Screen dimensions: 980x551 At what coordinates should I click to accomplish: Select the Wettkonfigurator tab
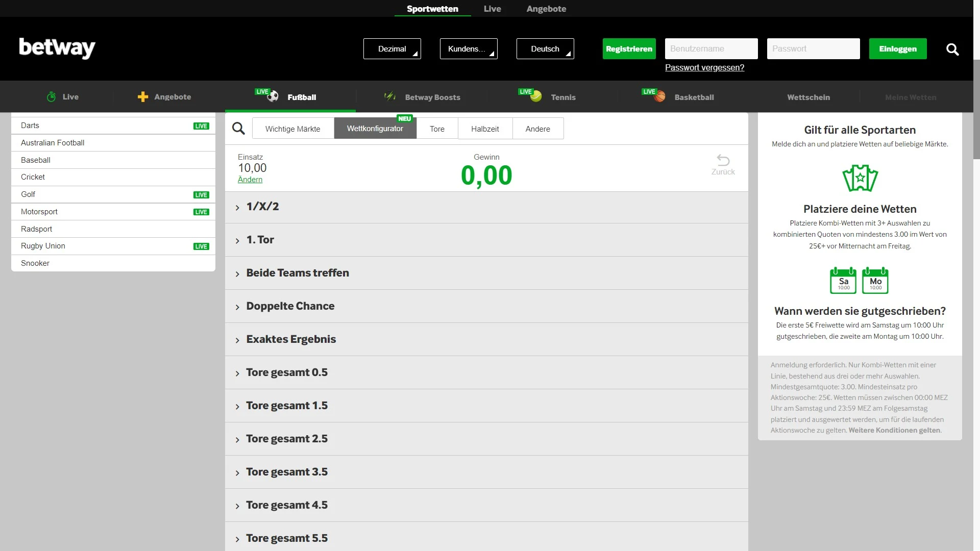coord(374,129)
